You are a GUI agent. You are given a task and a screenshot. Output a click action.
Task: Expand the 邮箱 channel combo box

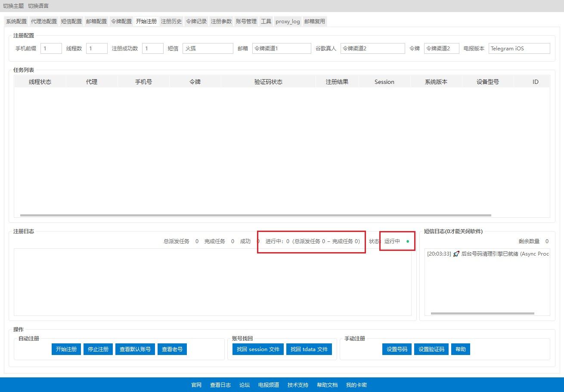tap(282, 49)
